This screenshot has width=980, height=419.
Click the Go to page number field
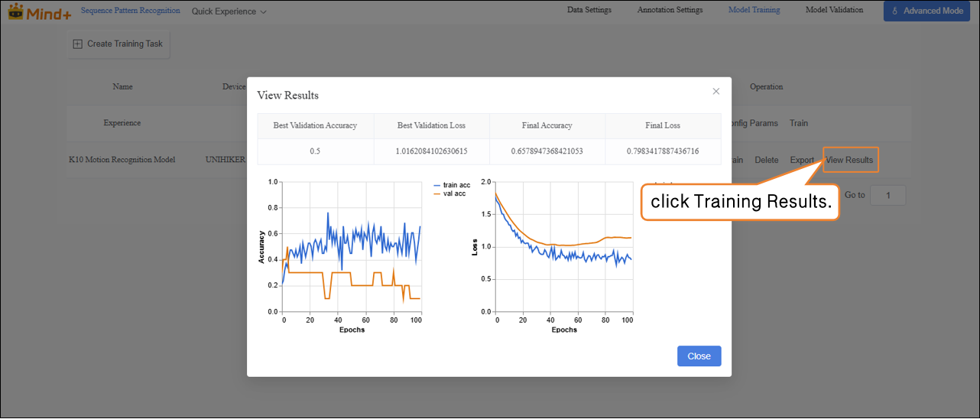[x=888, y=195]
